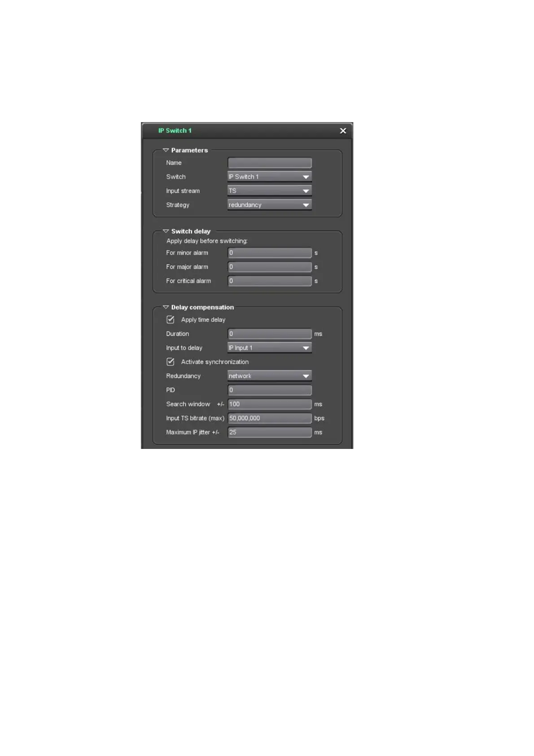Click the Maximum IP jitter field
Image resolution: width=534 pixels, height=756 pixels.
point(270,432)
